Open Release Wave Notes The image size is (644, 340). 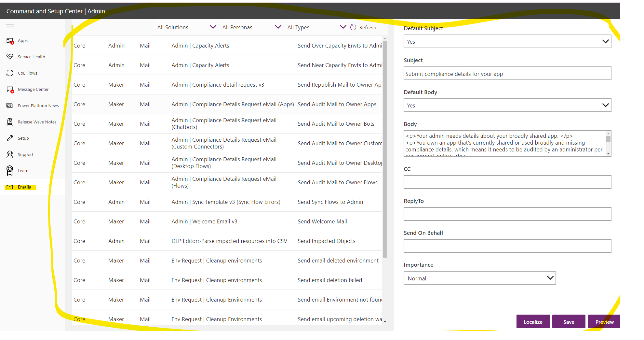tap(37, 121)
